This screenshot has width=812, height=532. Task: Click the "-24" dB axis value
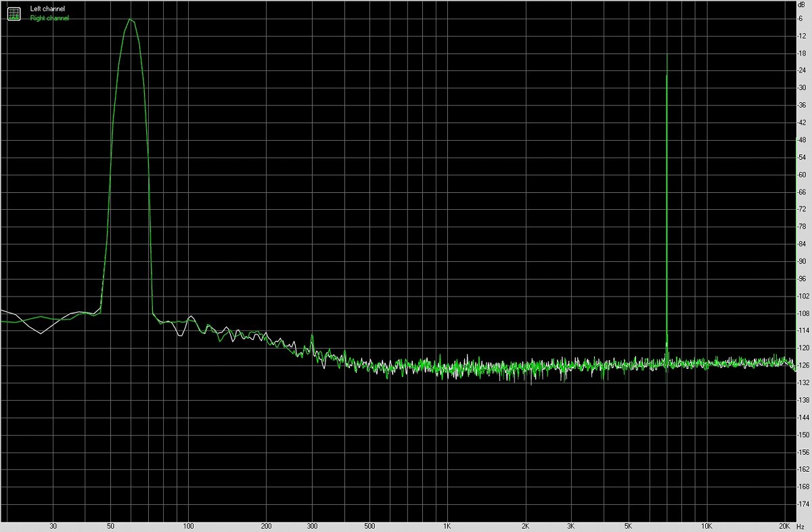802,70
